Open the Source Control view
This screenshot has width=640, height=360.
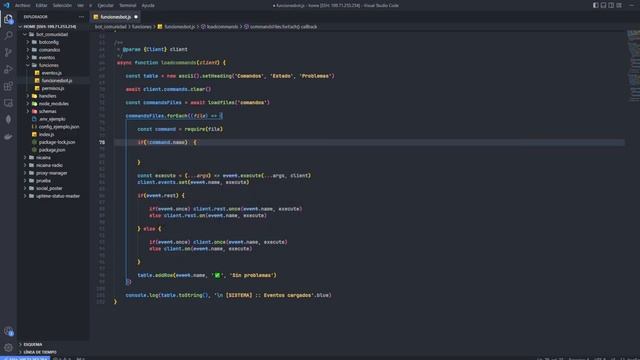[x=8, y=52]
